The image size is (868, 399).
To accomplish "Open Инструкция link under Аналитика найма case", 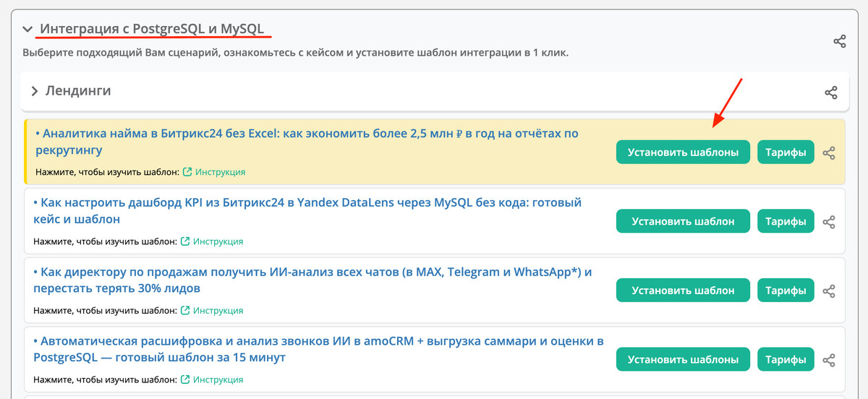I will point(220,172).
